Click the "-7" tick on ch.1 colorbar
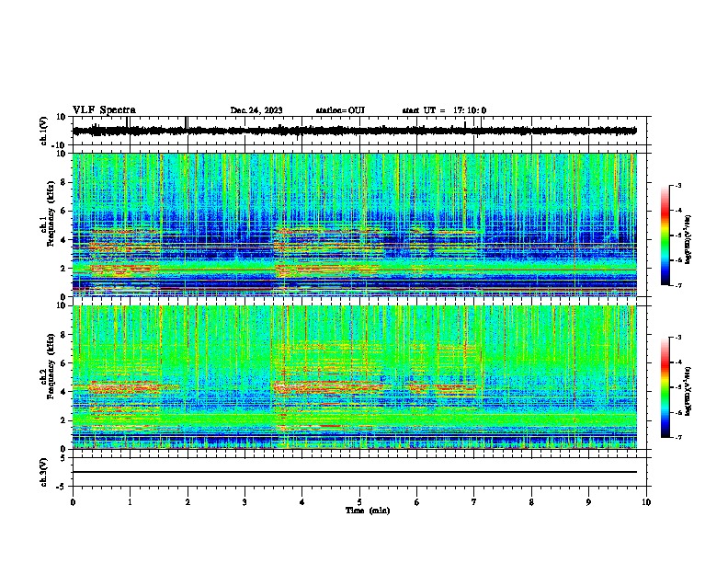This screenshot has height=563, width=728. tap(678, 285)
